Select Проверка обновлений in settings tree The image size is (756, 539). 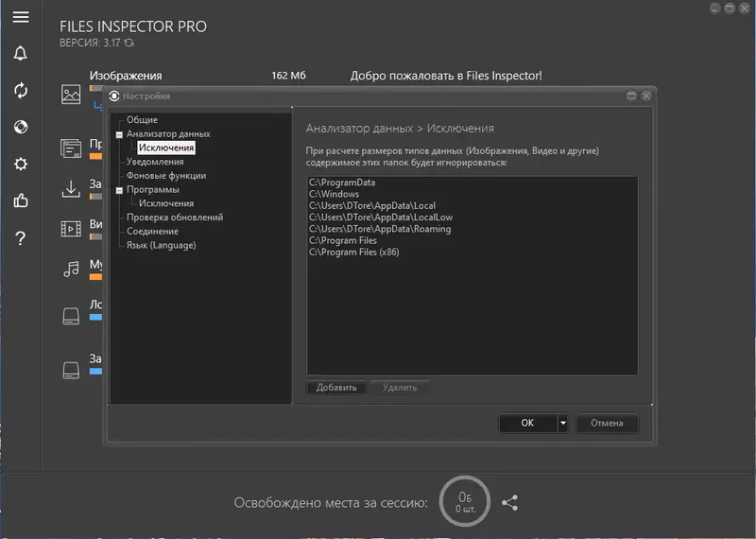coord(175,217)
